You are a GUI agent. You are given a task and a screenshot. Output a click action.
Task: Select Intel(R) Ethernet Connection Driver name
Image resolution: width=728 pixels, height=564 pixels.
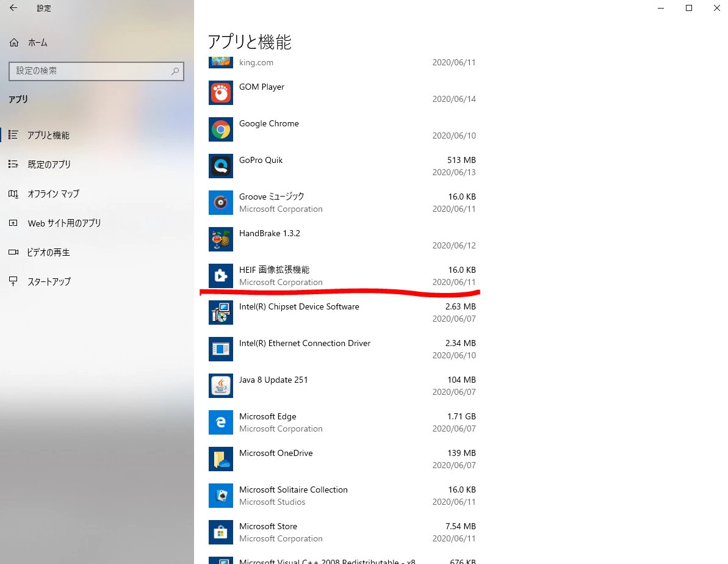[305, 343]
